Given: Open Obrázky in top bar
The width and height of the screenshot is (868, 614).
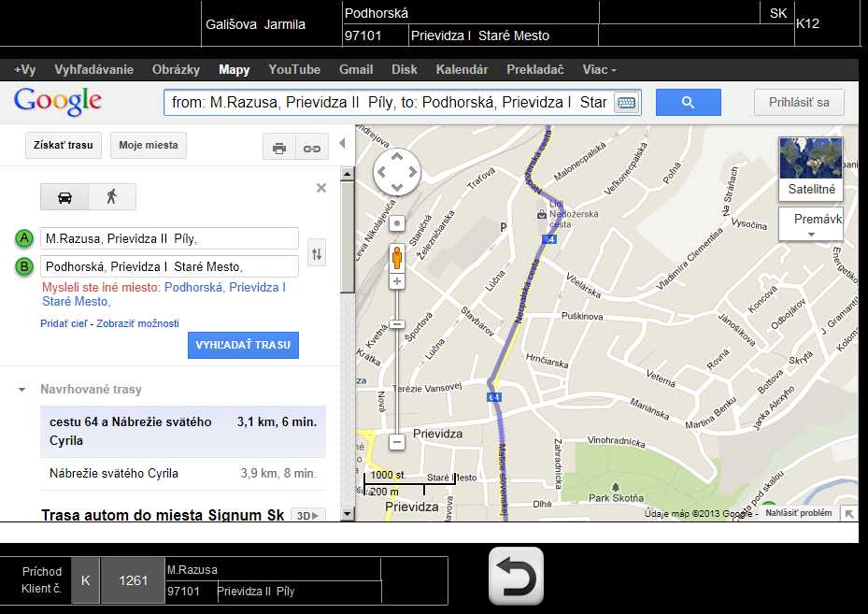Looking at the screenshot, I should 176,70.
